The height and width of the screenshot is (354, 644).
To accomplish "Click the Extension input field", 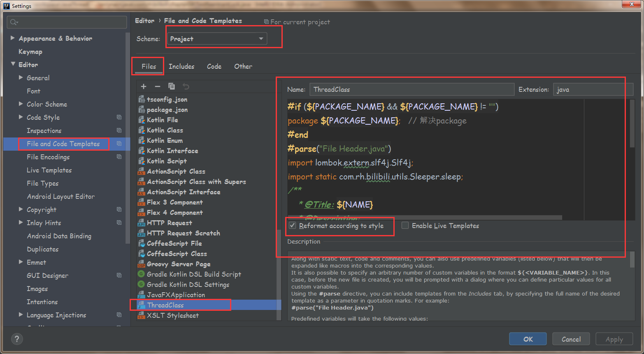I will (x=593, y=89).
